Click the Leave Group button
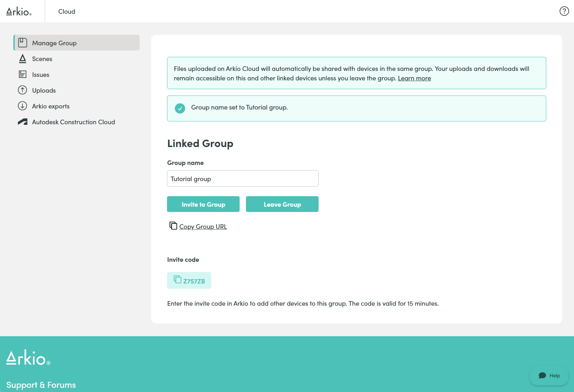The image size is (574, 392). point(282,204)
